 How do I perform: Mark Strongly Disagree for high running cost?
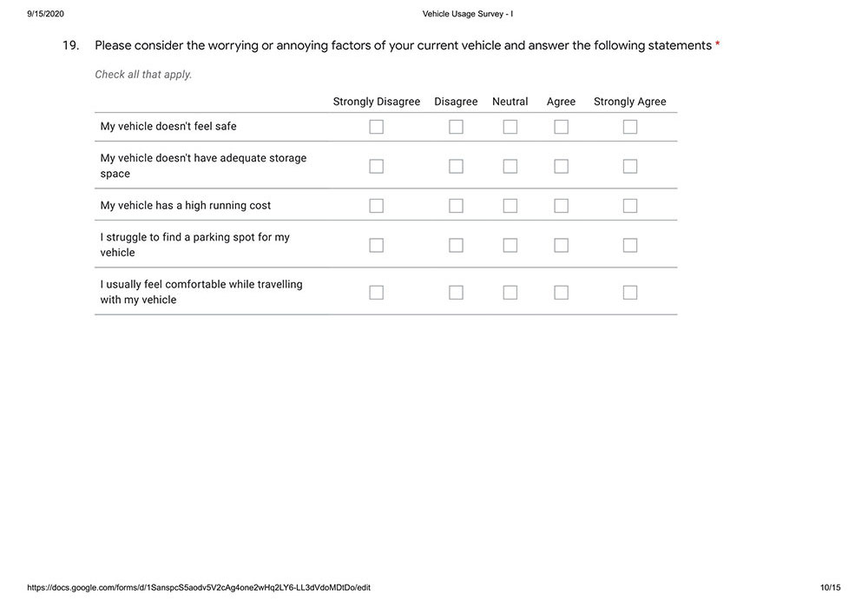pyautogui.click(x=376, y=206)
